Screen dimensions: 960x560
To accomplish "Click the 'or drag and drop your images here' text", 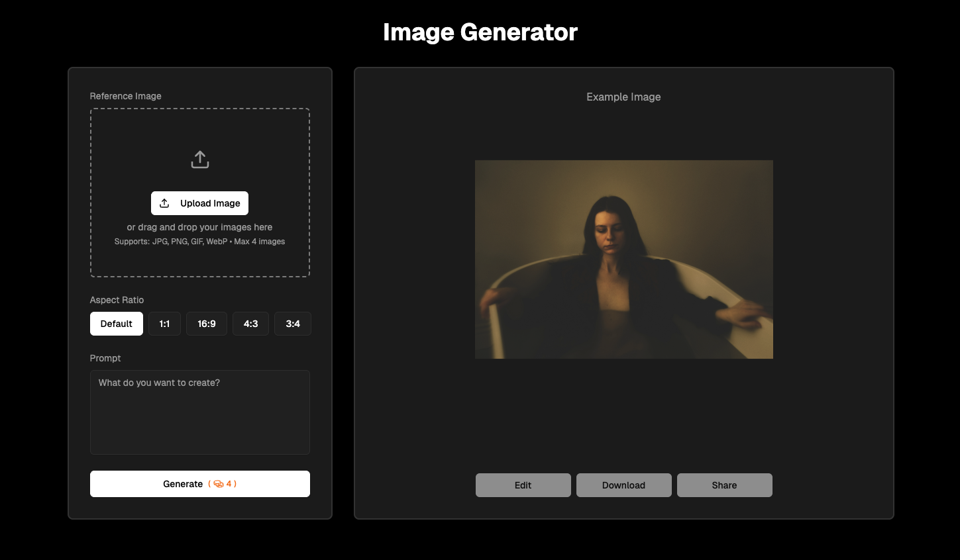I will [199, 227].
